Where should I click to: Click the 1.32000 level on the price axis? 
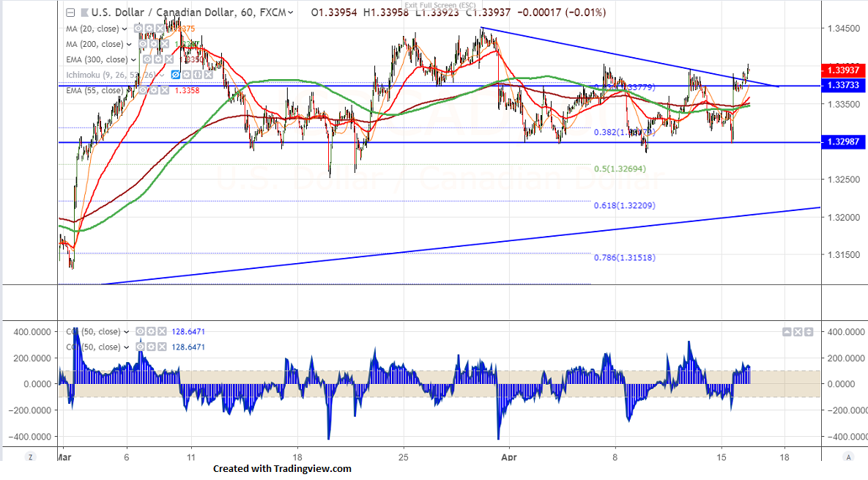coord(845,217)
